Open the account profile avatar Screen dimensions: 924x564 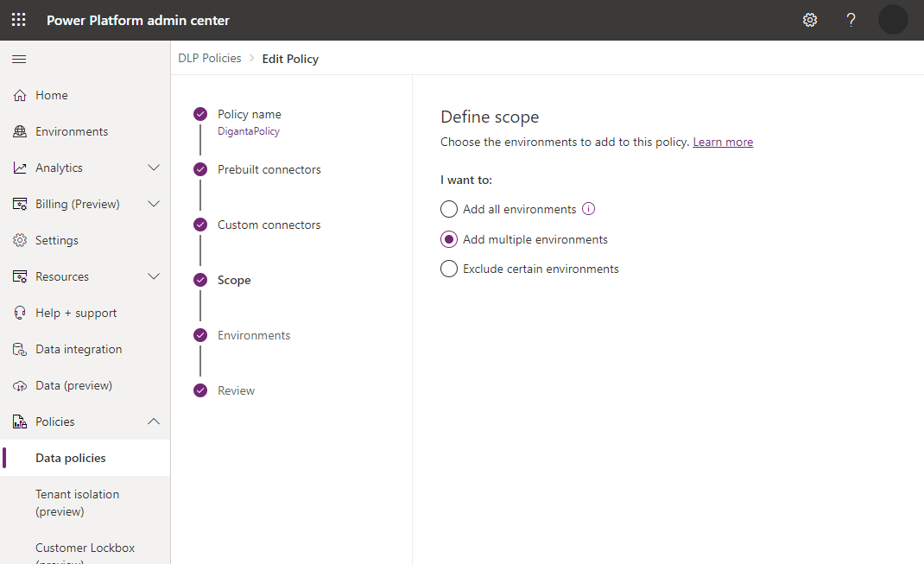[x=893, y=20]
